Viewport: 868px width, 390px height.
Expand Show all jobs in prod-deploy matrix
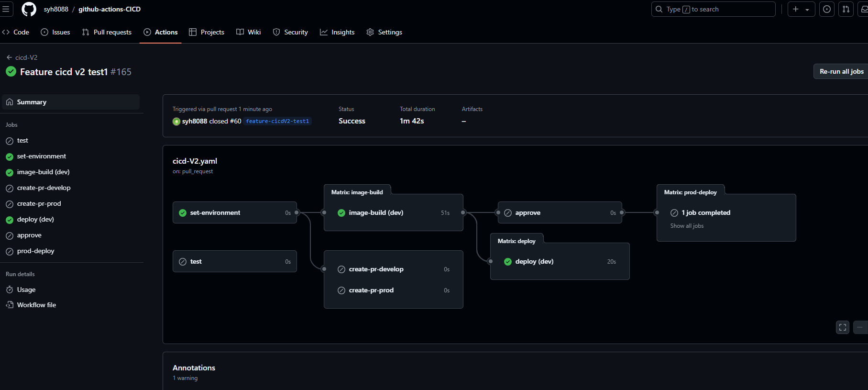pos(687,226)
